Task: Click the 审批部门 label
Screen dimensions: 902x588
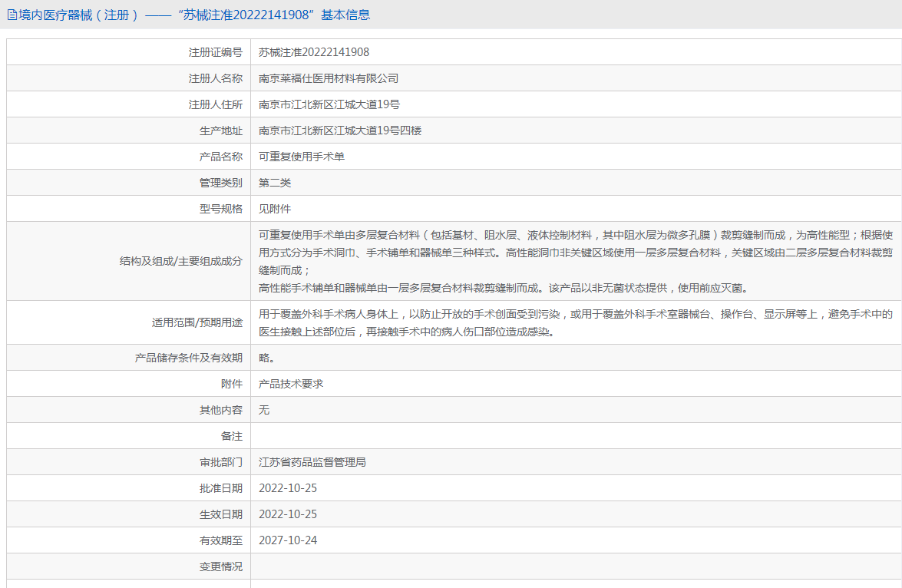Action: [221, 462]
